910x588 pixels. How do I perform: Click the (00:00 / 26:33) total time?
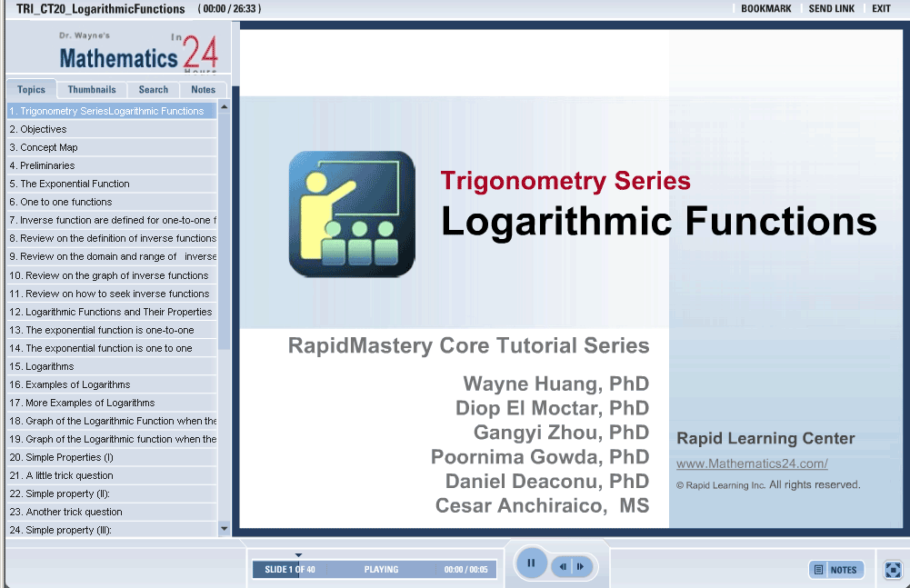[x=229, y=9]
